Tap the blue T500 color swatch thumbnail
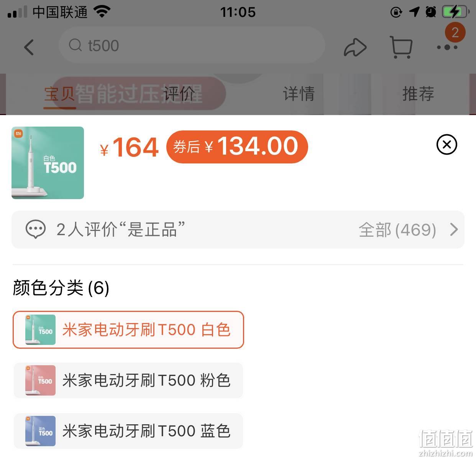Screen dimensions: 476x460 pos(40,431)
